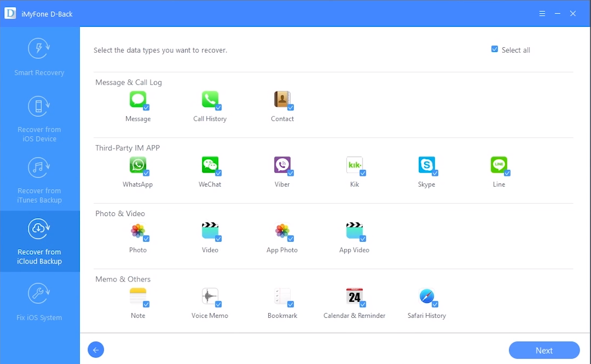591x364 pixels.
Task: Click the Calendar & Reminder label
Action: point(354,315)
